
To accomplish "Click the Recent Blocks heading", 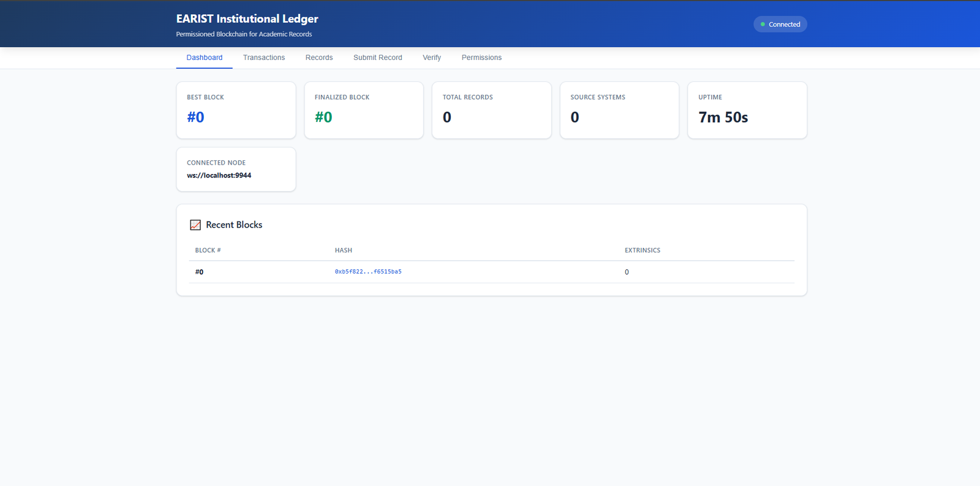I will click(234, 225).
